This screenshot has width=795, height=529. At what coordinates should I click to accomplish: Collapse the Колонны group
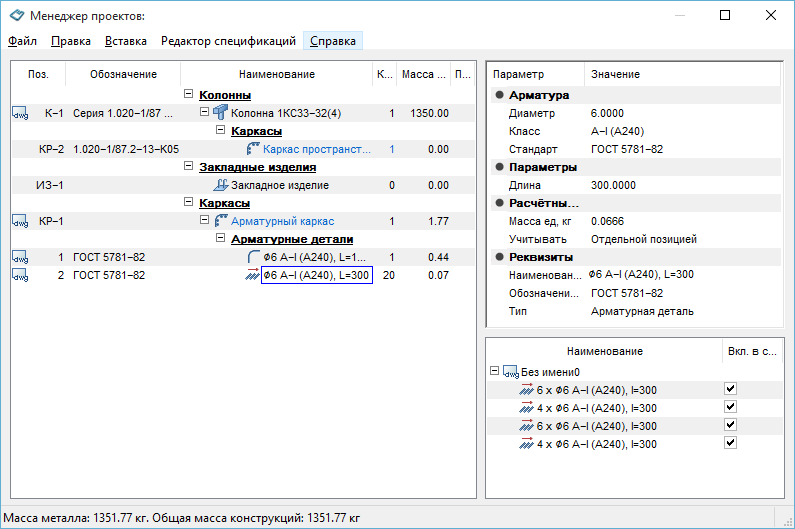tap(189, 95)
